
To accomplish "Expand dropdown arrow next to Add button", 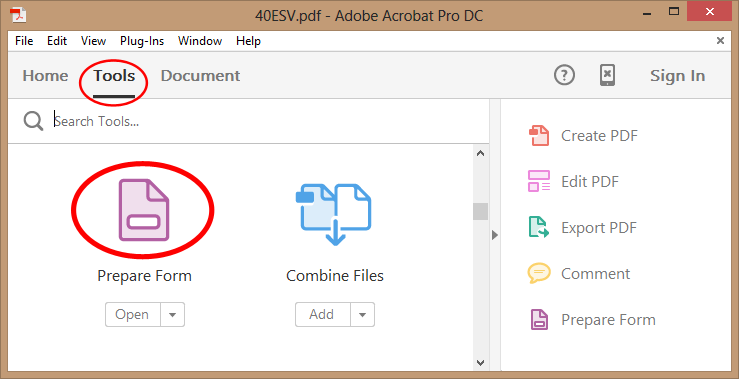I will (362, 315).
